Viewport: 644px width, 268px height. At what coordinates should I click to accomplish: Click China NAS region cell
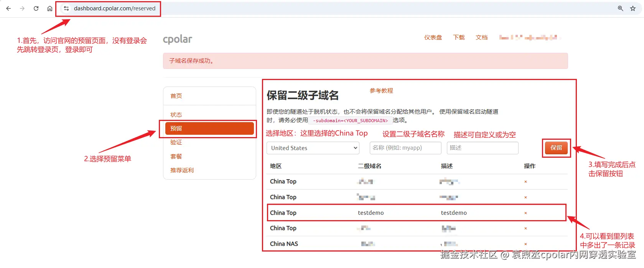pyautogui.click(x=284, y=244)
